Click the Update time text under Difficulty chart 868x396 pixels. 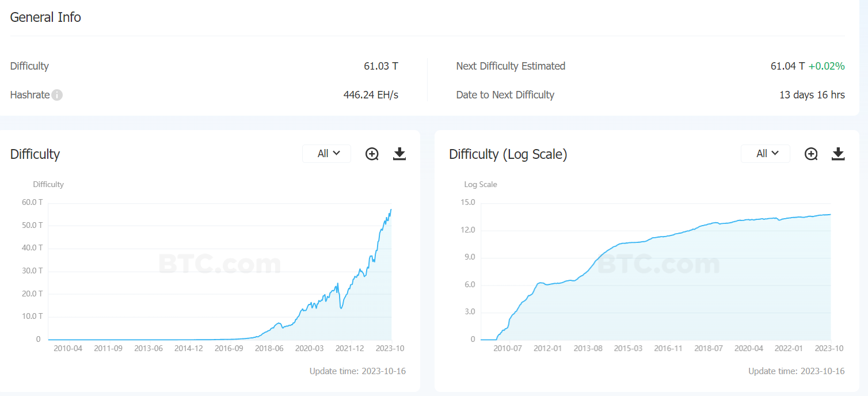[357, 371]
